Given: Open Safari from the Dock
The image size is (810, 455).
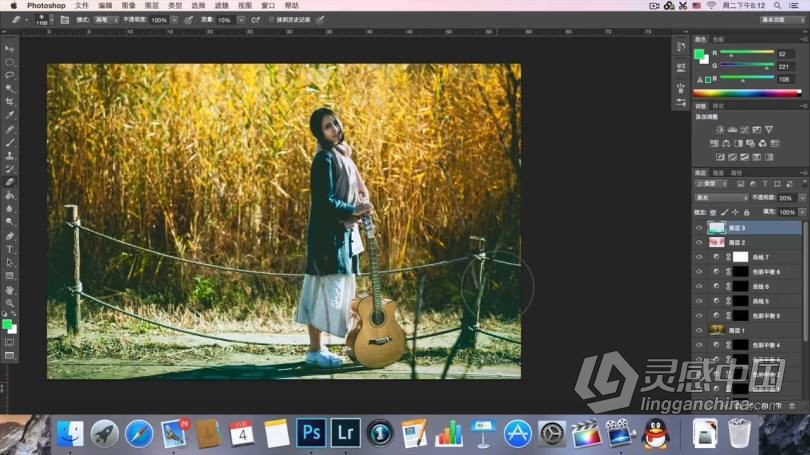Looking at the screenshot, I should coord(138,433).
